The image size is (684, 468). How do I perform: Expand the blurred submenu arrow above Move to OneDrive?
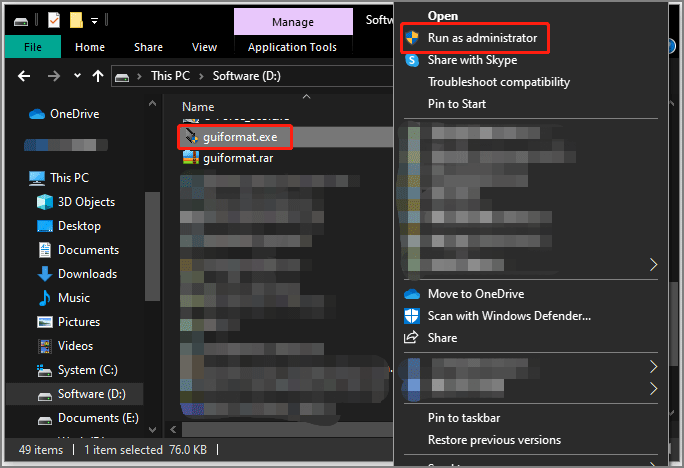(654, 265)
